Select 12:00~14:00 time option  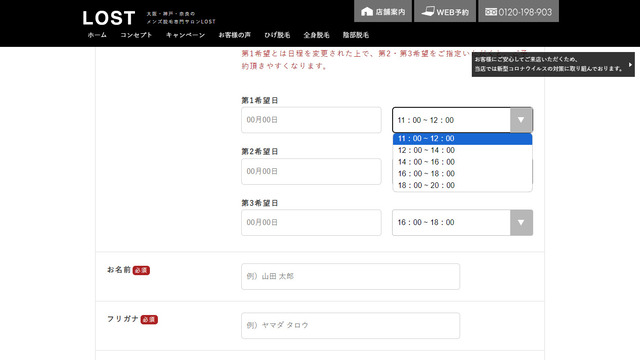point(462,150)
